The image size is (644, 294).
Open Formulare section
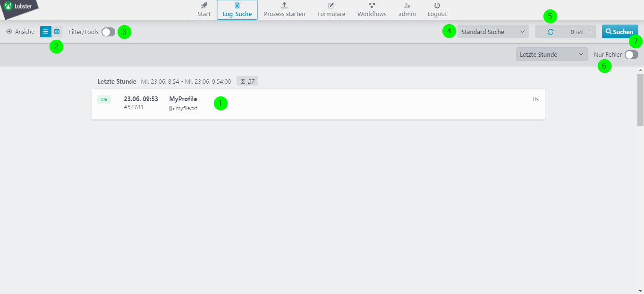pos(331,10)
